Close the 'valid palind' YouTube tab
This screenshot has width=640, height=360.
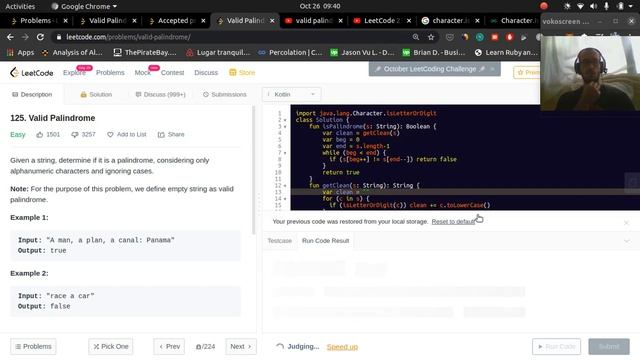click(340, 20)
